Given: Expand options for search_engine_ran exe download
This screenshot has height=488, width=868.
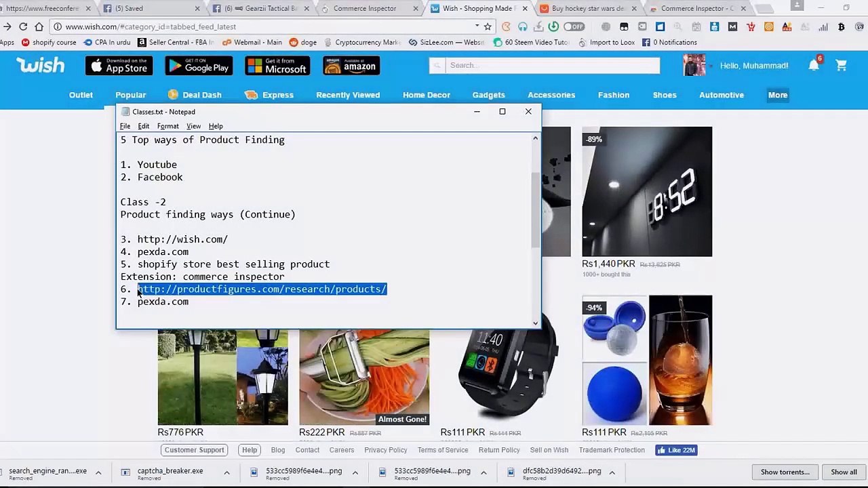Looking at the screenshot, I should (x=98, y=472).
